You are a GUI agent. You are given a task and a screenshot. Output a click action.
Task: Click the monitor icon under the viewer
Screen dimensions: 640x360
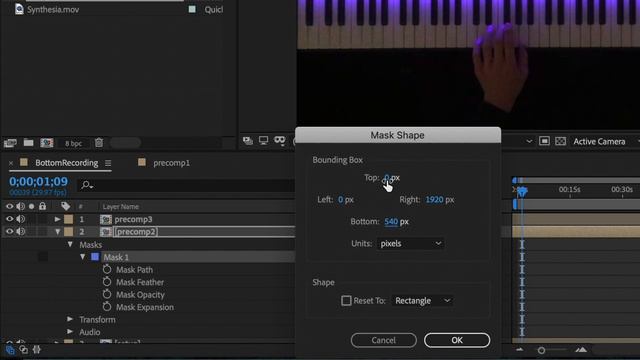tap(263, 141)
